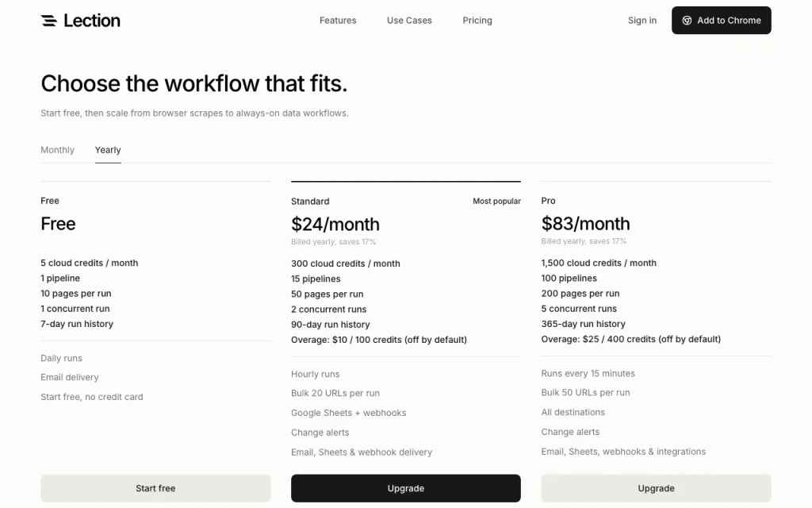The height and width of the screenshot is (508, 812).
Task: Click "200 pages per run" text
Action: [580, 294]
